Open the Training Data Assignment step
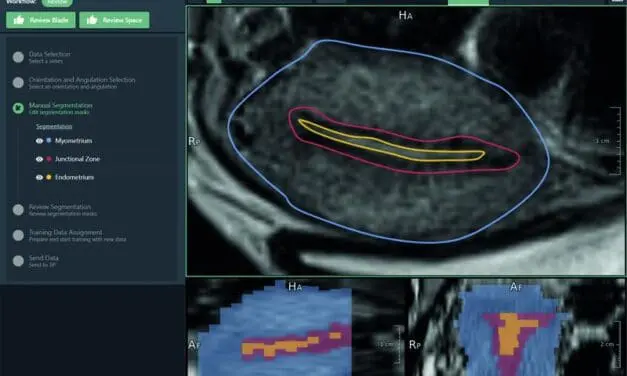The image size is (627, 376). (x=77, y=236)
